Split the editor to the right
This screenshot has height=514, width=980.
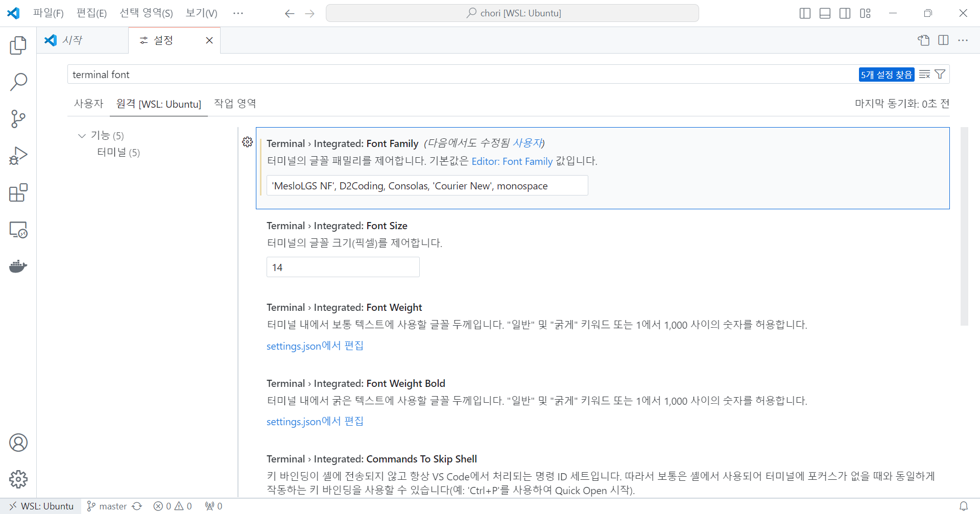[x=943, y=40]
